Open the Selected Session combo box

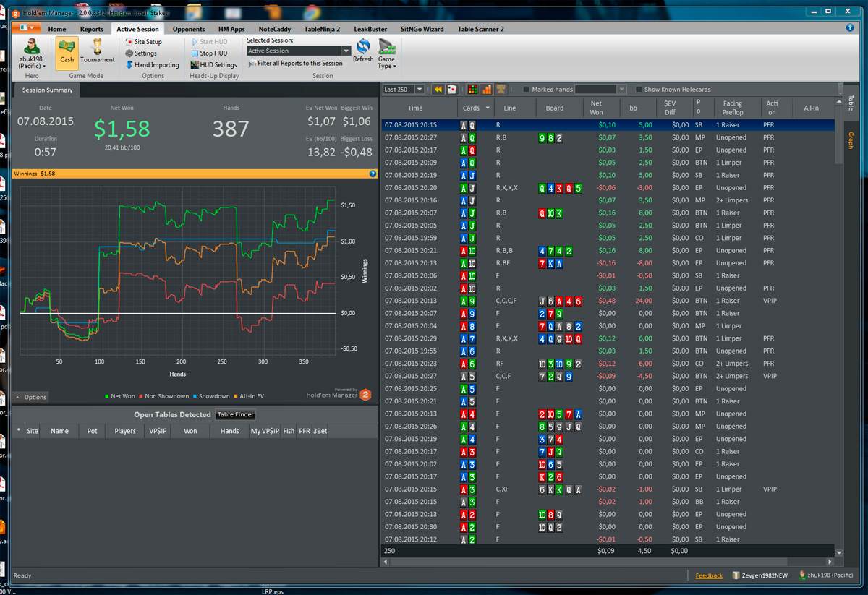(x=298, y=51)
